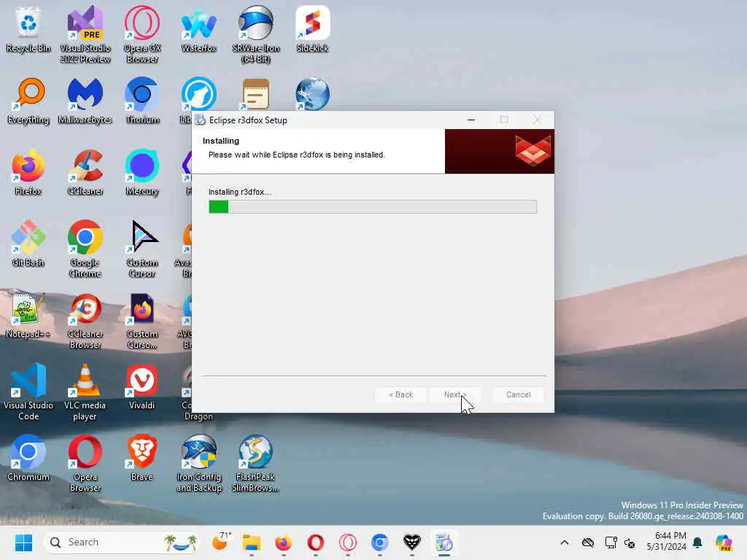This screenshot has height=560, width=747.
Task: Select the VLC media player icon
Action: tap(85, 392)
